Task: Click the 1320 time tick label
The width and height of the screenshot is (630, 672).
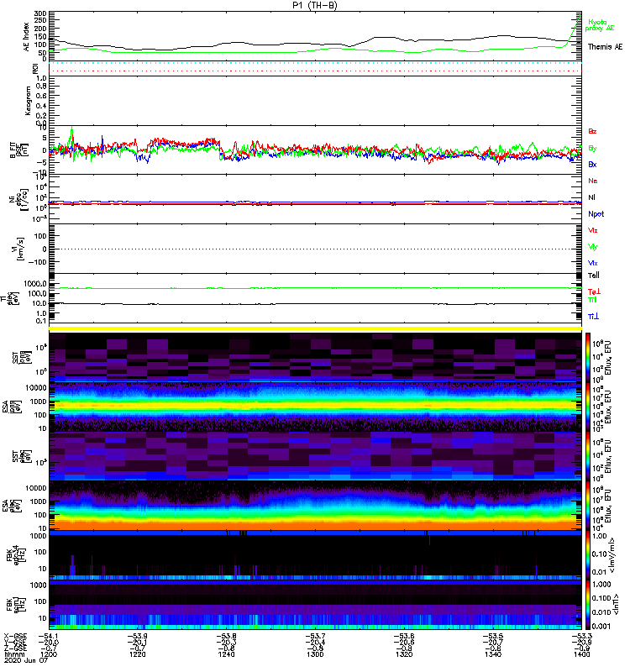Action: [404, 654]
